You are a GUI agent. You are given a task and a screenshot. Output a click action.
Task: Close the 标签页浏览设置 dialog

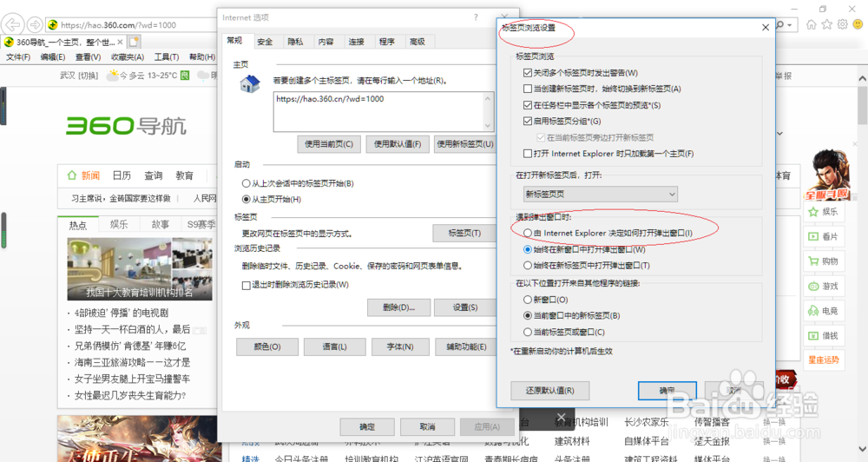pos(765,27)
